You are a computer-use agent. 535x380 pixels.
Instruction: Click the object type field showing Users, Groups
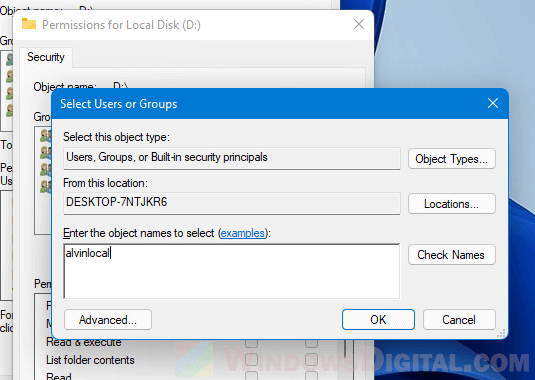[232, 158]
